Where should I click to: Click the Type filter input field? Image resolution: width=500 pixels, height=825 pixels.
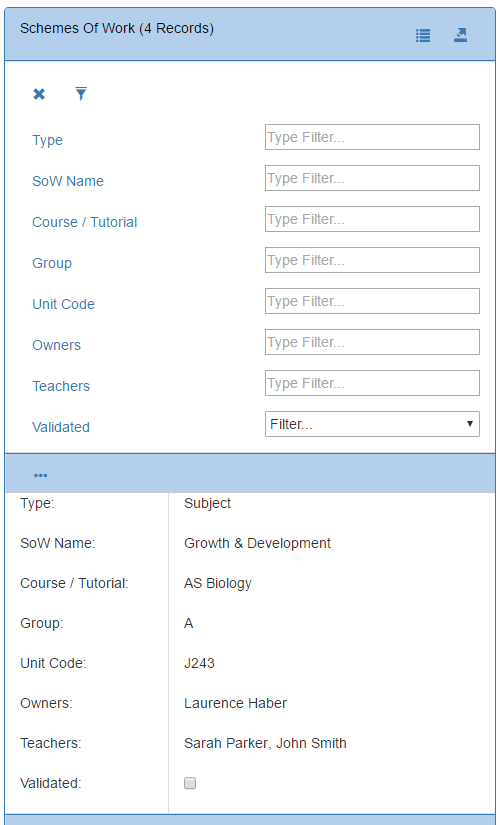click(372, 137)
